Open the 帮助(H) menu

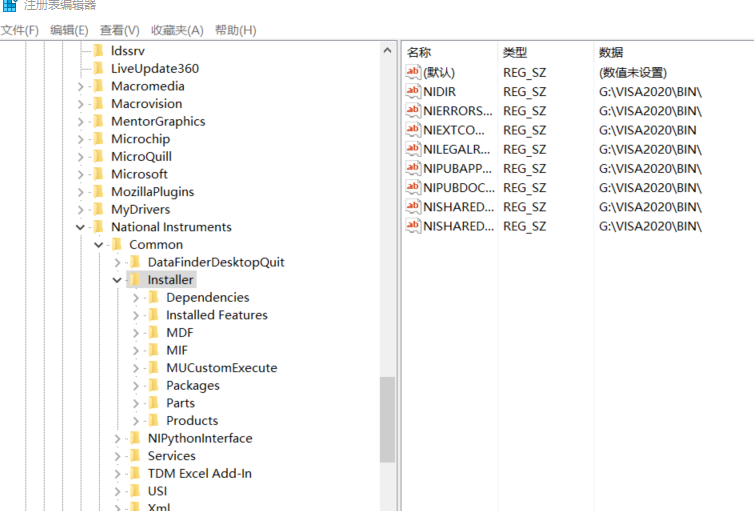coord(236,30)
